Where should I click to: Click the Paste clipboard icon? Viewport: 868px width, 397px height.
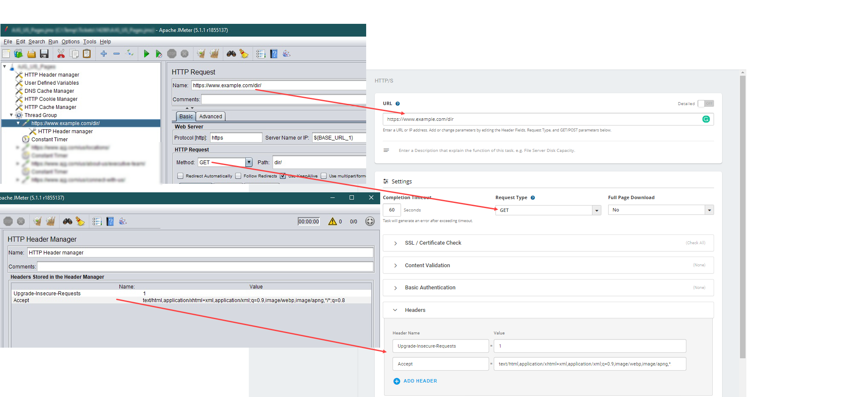(87, 54)
